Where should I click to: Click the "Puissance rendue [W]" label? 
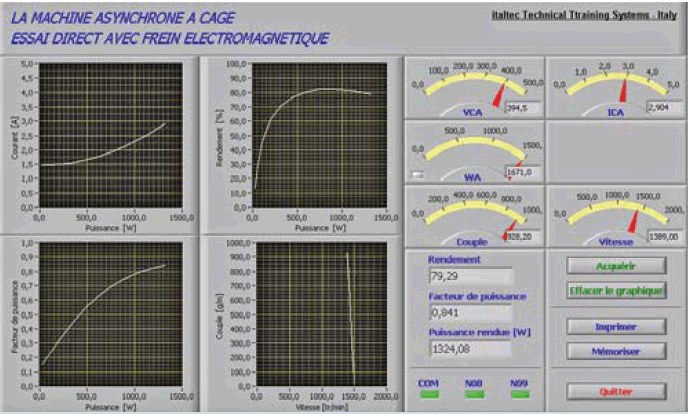point(480,332)
